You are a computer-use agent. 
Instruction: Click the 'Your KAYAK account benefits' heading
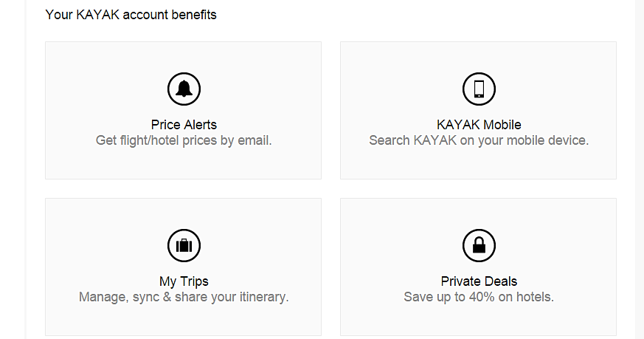click(131, 14)
